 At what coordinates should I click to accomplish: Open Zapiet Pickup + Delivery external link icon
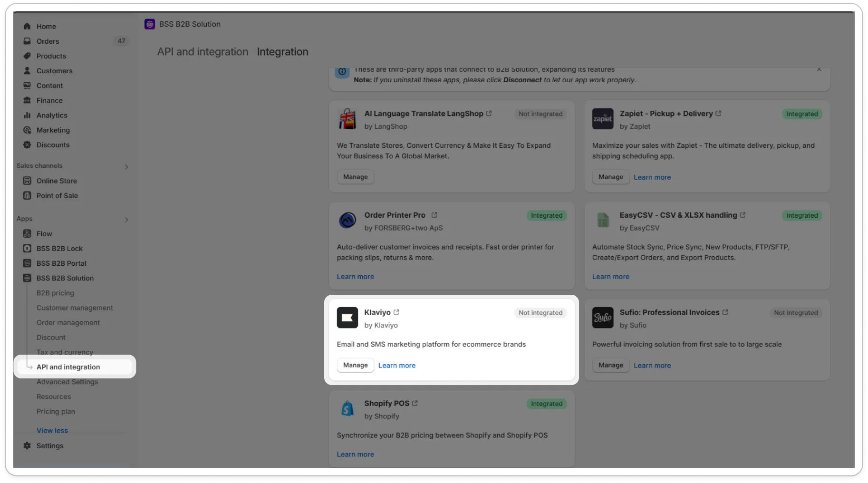point(719,113)
